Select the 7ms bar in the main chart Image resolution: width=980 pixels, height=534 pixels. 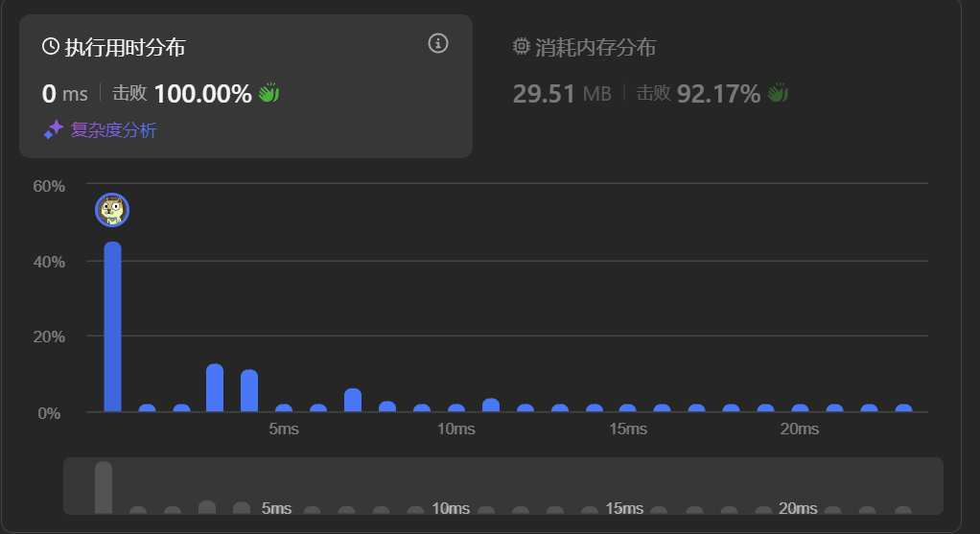coord(353,400)
